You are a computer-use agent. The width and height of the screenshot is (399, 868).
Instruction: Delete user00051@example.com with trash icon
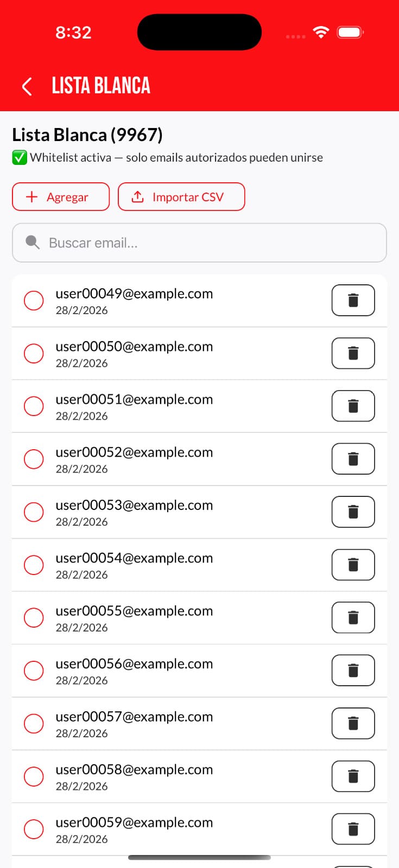coord(353,406)
